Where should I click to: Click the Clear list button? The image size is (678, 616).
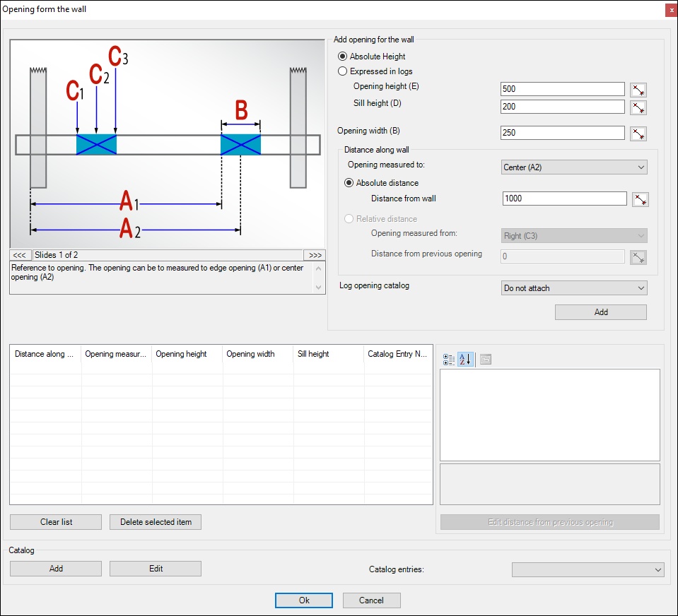click(x=56, y=522)
